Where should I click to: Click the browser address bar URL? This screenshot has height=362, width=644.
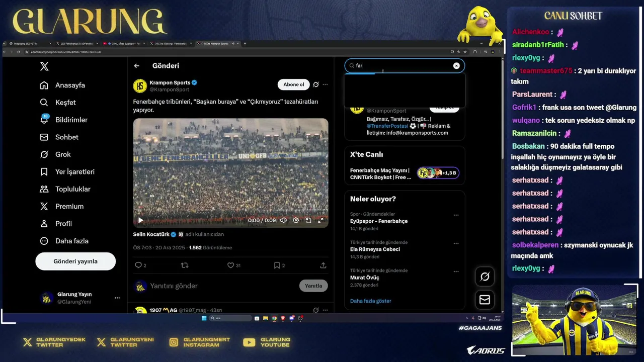click(66, 52)
